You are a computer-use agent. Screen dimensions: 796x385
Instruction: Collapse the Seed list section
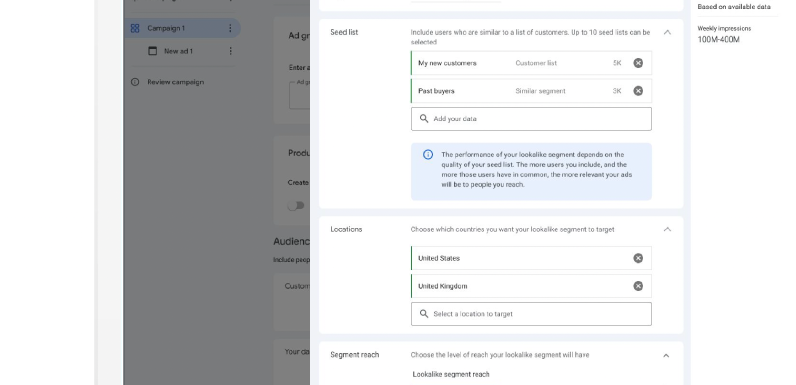coord(668,32)
